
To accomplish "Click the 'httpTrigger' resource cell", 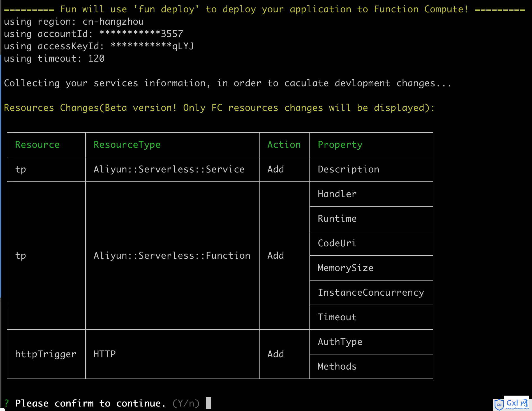I will pyautogui.click(x=46, y=354).
